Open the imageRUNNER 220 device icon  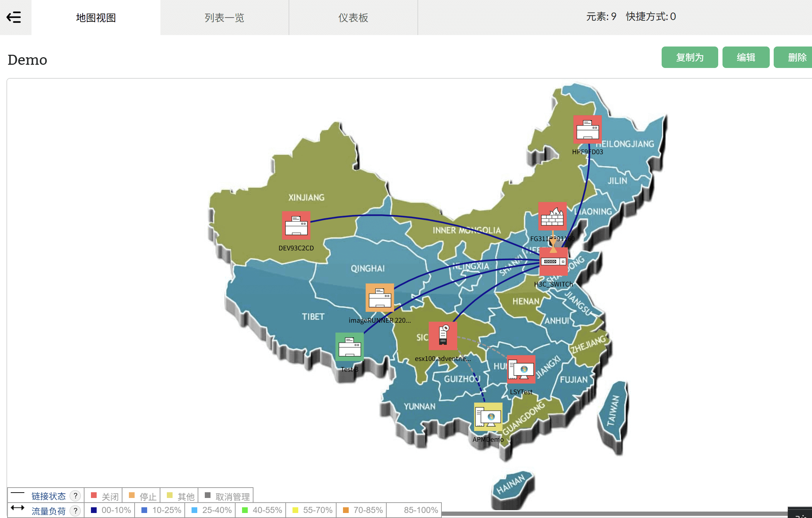click(380, 298)
